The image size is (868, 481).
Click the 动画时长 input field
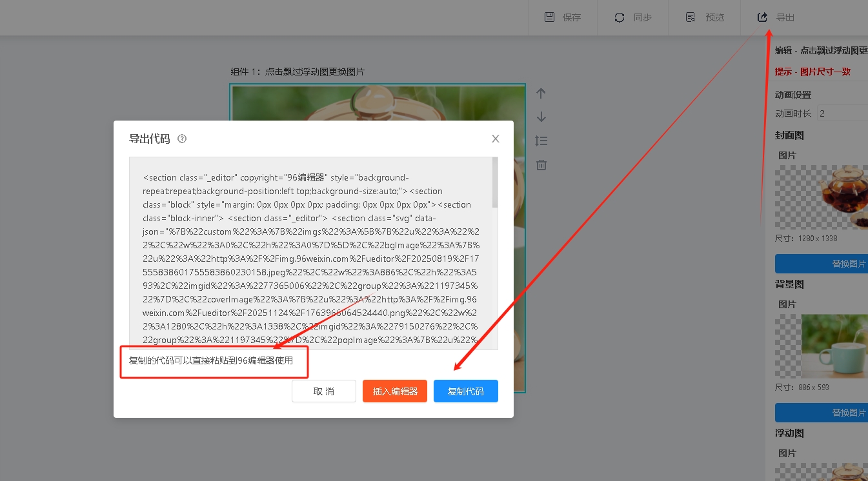pyautogui.click(x=842, y=113)
